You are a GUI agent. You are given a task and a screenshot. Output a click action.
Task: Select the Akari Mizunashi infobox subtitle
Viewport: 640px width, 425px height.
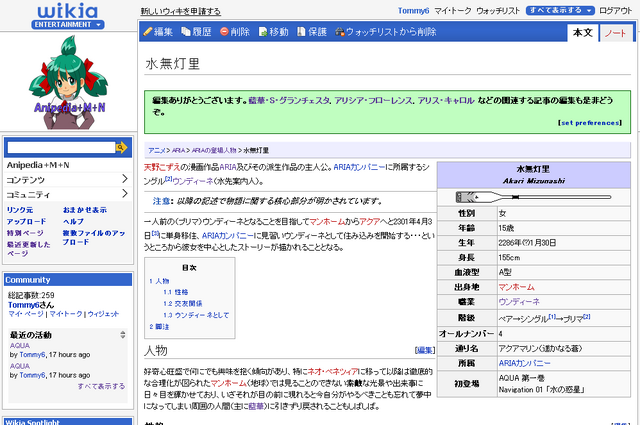tap(533, 180)
